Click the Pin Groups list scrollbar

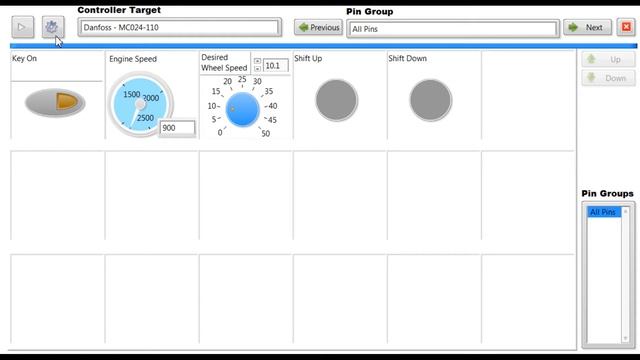pos(625,274)
